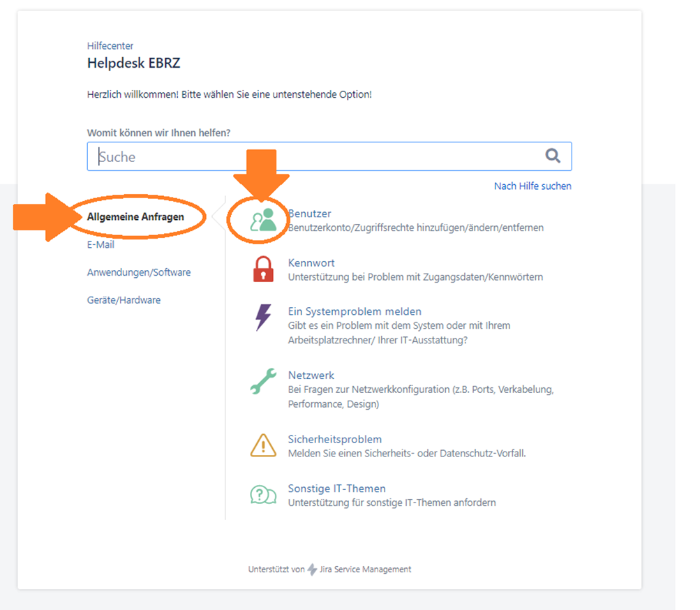
Task: Choose Ein Systemproblem melden request
Action: click(x=355, y=311)
